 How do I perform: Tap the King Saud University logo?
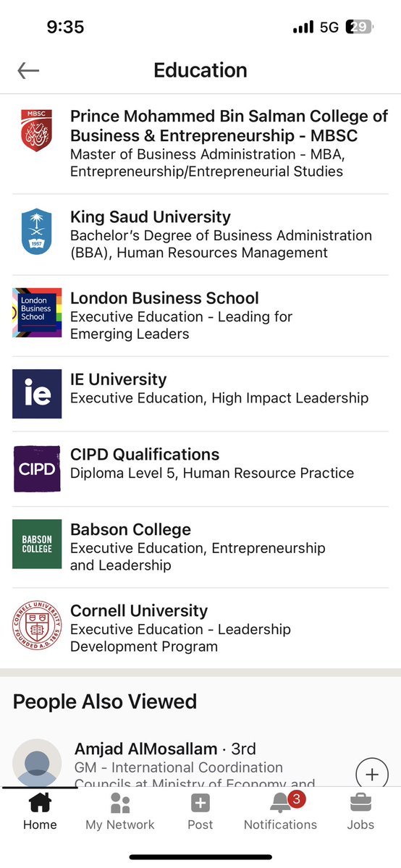[x=37, y=232]
